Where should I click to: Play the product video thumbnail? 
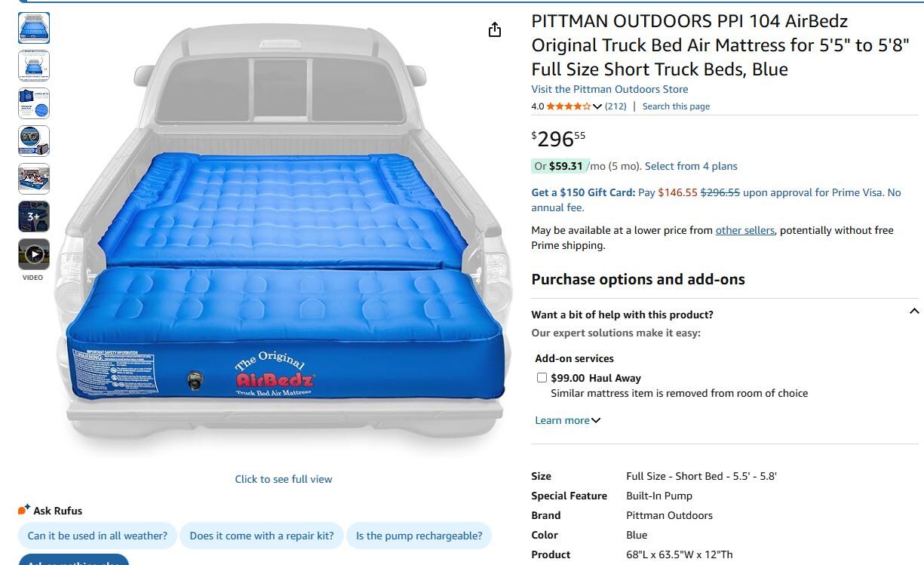click(34, 254)
